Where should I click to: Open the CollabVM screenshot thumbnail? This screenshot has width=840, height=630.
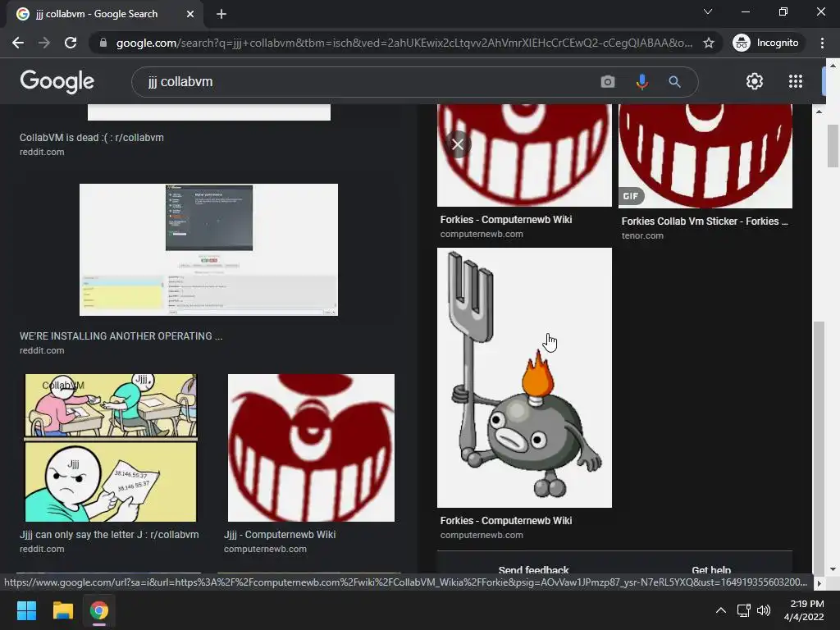(x=208, y=249)
